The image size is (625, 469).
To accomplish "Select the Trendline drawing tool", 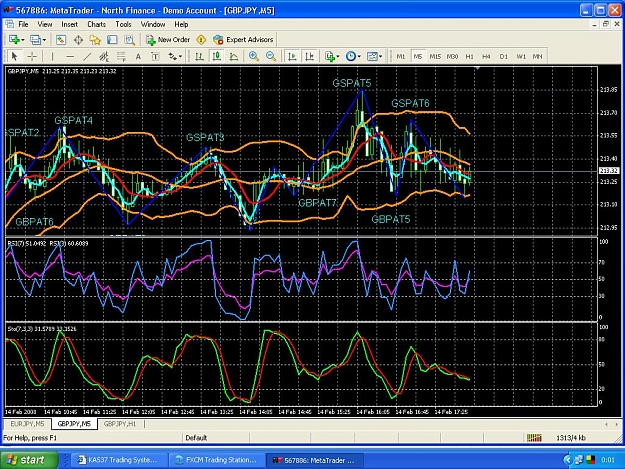I will click(x=87, y=57).
